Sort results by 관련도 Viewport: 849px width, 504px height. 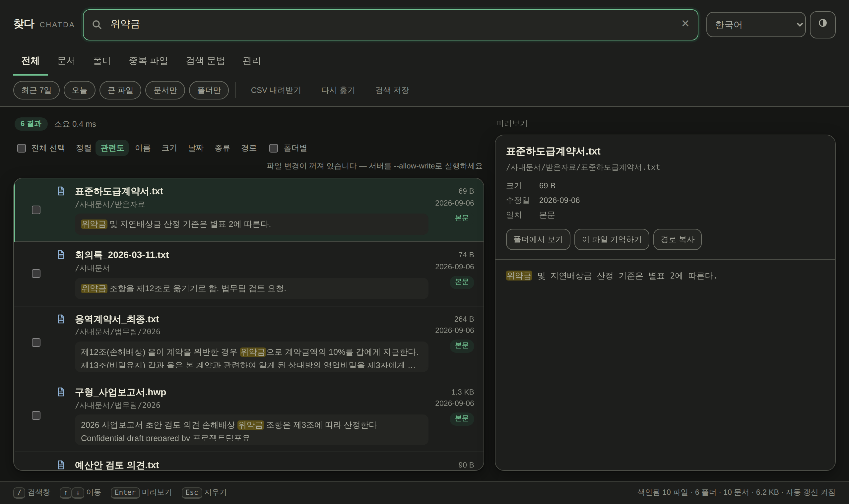pos(112,148)
